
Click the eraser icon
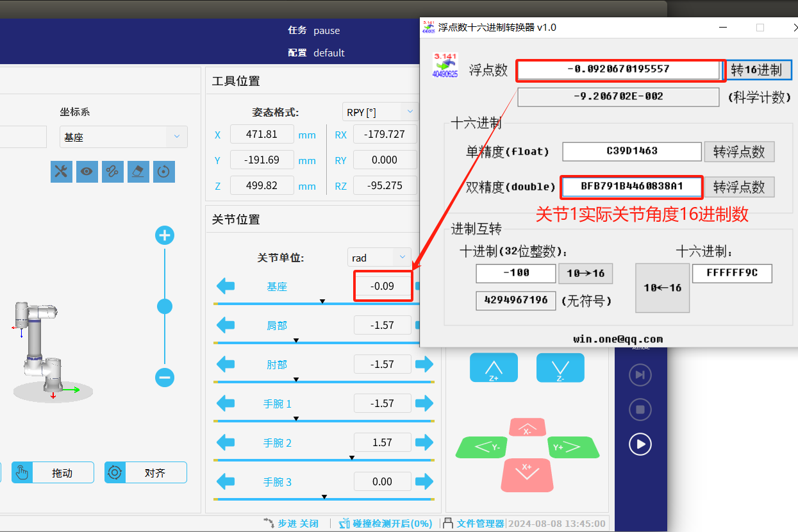(138, 171)
